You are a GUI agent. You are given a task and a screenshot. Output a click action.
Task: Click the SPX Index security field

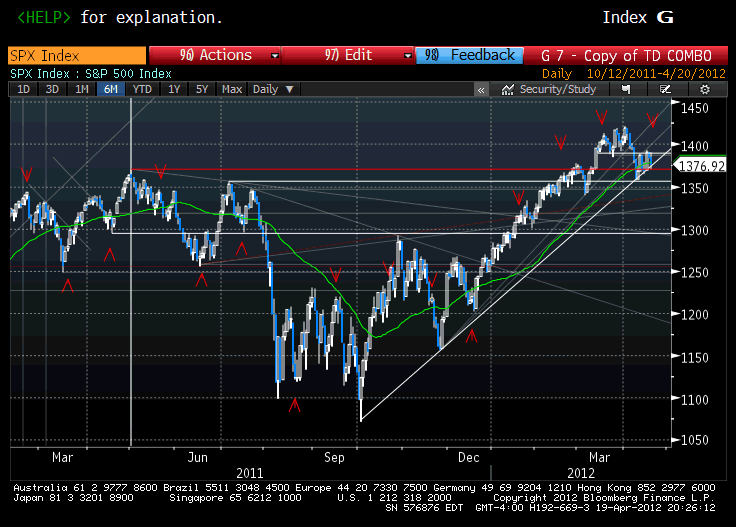77,55
